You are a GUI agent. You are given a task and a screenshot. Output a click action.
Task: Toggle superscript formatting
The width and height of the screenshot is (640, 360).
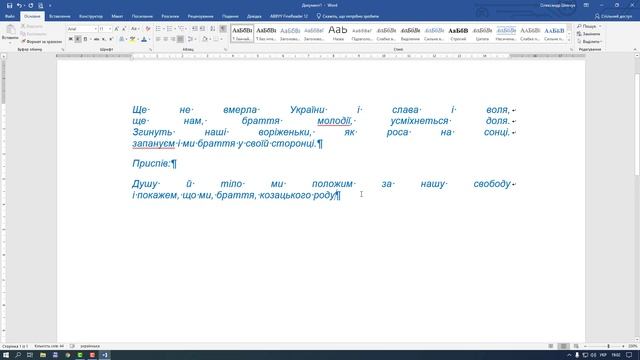coord(111,39)
